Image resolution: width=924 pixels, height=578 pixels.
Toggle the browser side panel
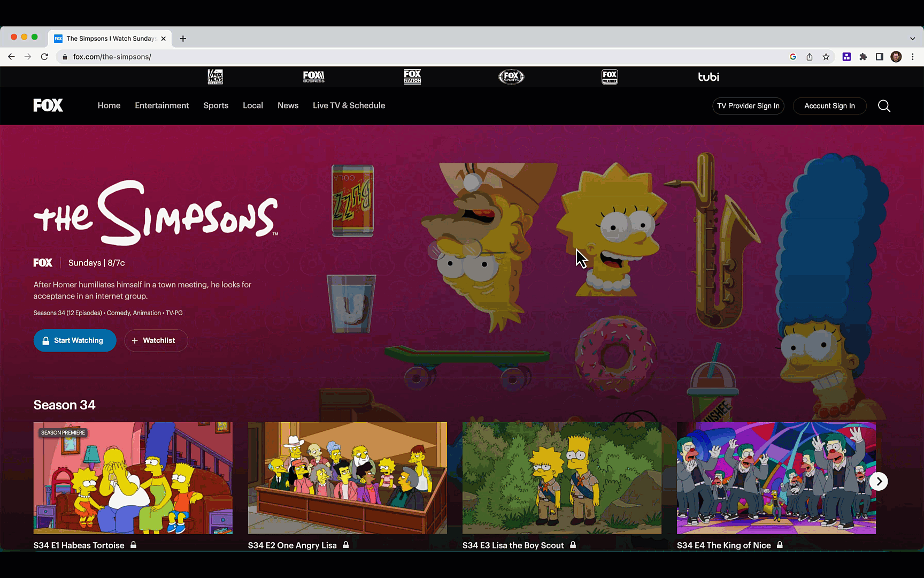point(879,57)
